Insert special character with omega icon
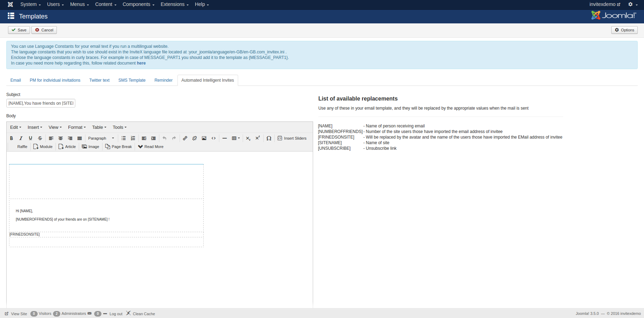This screenshot has width=644, height=318. pos(269,138)
